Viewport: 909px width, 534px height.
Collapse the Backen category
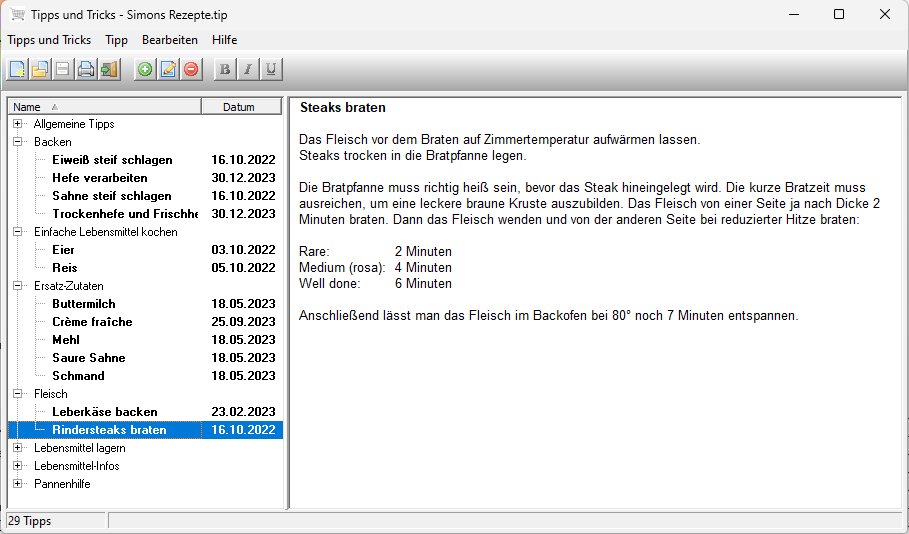coord(18,142)
